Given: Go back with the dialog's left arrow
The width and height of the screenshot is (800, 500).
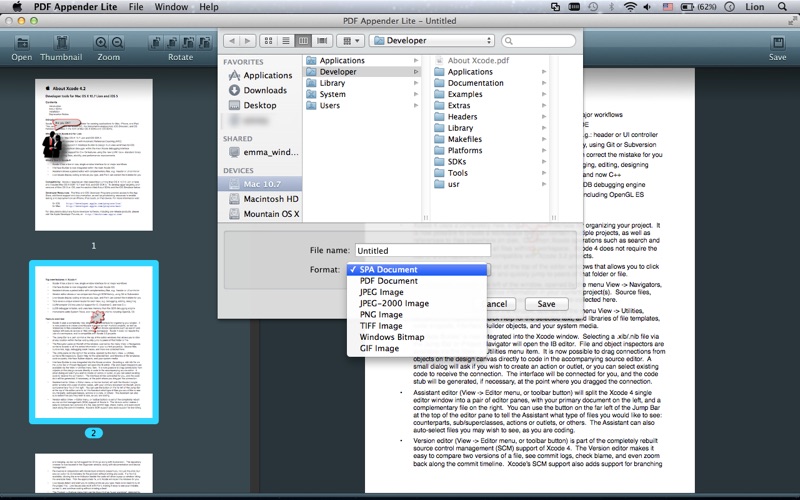Looking at the screenshot, I should click(x=232, y=41).
